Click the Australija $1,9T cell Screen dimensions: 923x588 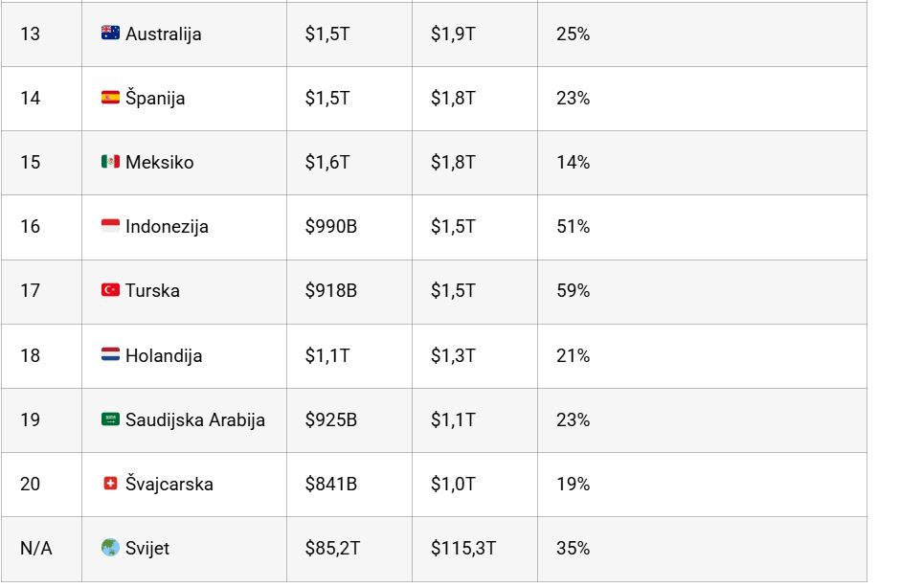453,34
